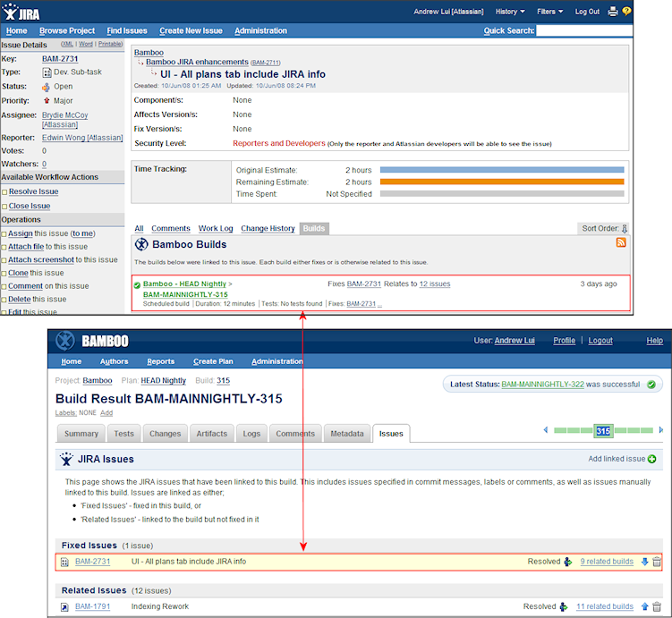The image size is (672, 618).
Task: Click the Close Issue workflow link
Action: (x=30, y=206)
